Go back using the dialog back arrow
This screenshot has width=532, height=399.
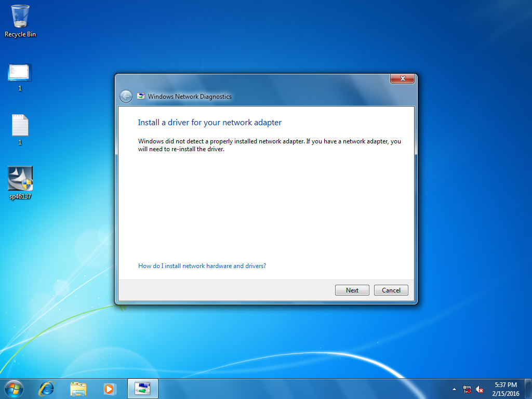(126, 96)
